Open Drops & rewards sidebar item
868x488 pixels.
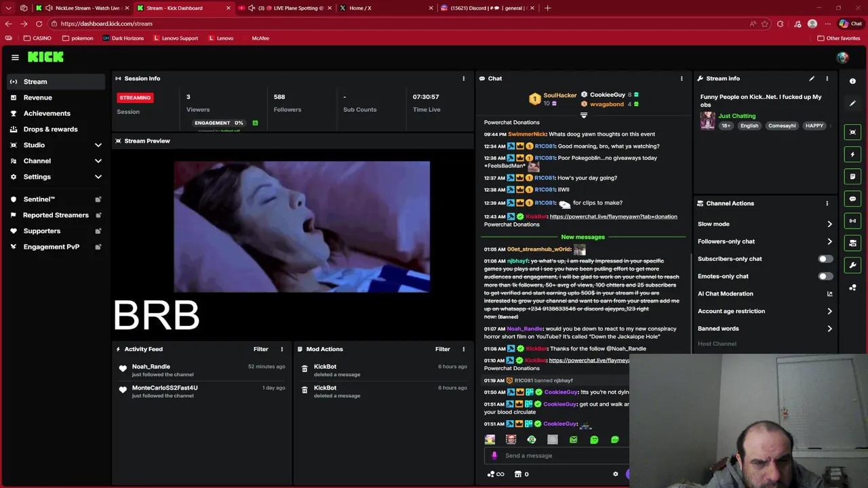pyautogui.click(x=56, y=129)
